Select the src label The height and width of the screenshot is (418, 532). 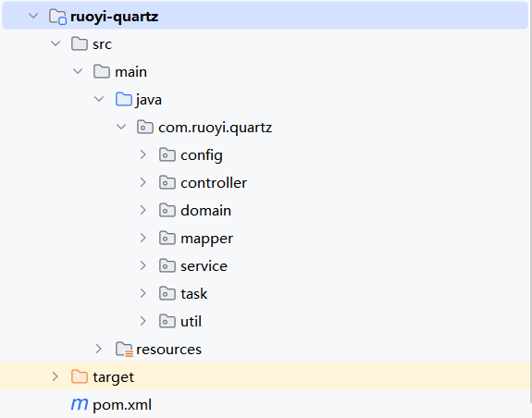click(102, 44)
